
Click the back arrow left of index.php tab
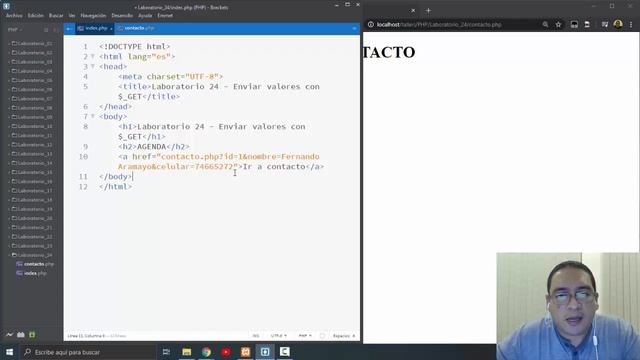(69, 29)
